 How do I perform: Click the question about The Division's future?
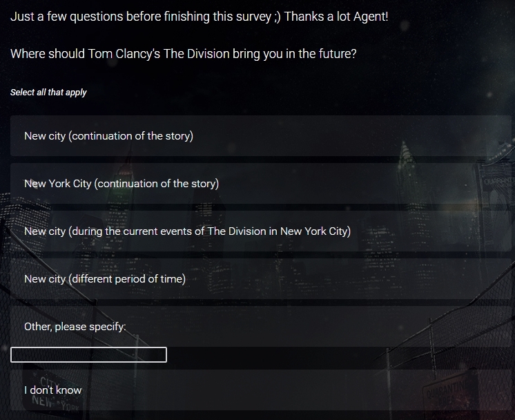pyautogui.click(x=183, y=54)
